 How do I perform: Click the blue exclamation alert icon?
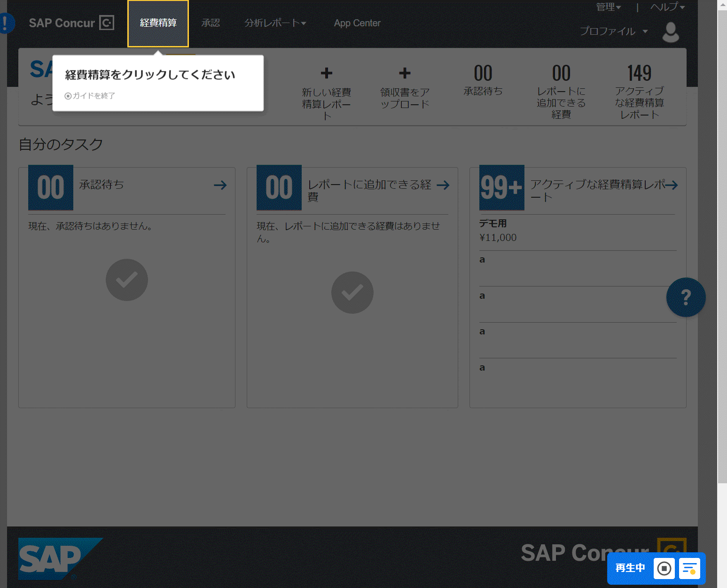click(7, 23)
